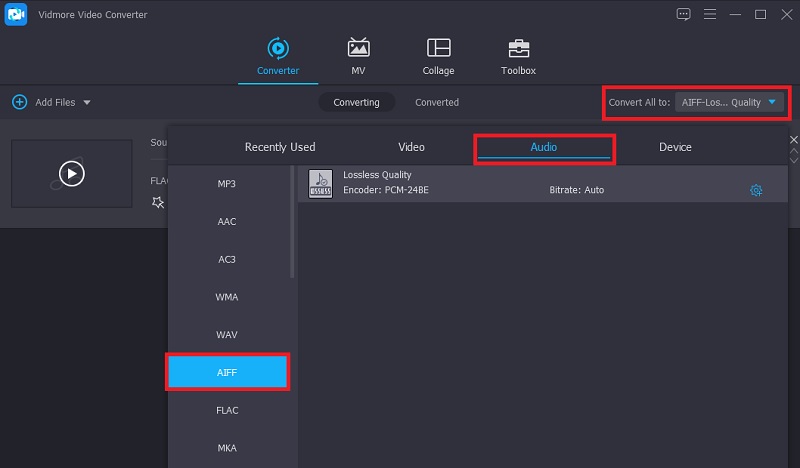Choose MP3 from the format list
Viewport: 800px width, 468px height.
[x=227, y=184]
